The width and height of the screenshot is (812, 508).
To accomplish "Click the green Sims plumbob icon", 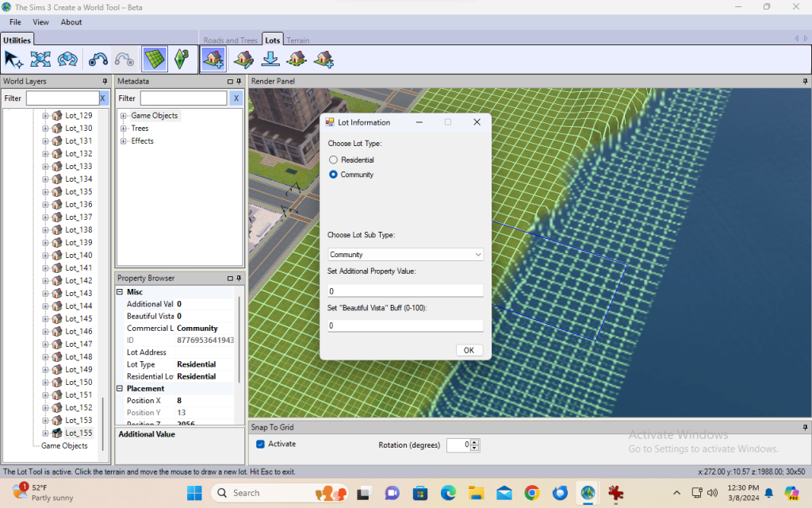I will pyautogui.click(x=182, y=59).
